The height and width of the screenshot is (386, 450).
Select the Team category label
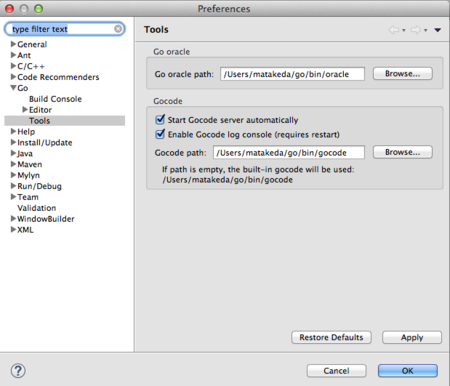tap(28, 197)
